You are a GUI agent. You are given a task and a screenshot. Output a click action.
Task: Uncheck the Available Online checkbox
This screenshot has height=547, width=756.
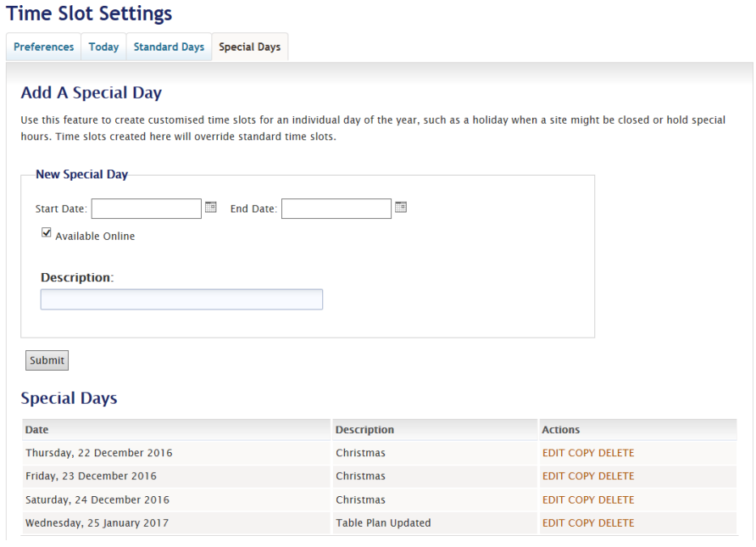coord(47,233)
